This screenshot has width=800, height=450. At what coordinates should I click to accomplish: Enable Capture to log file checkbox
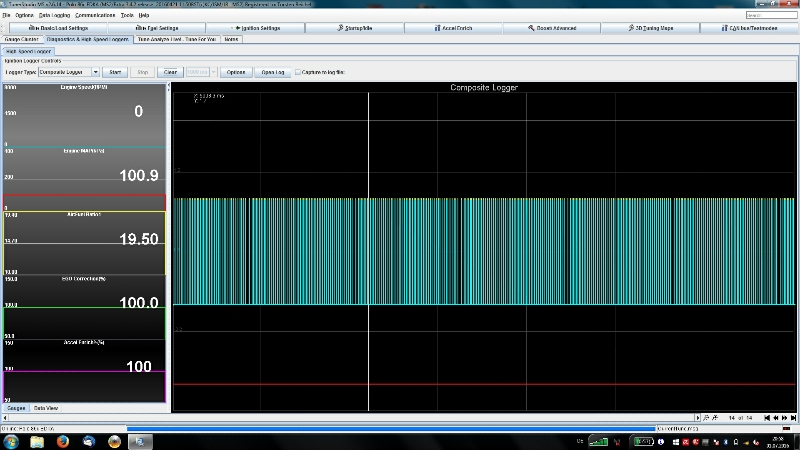(298, 72)
